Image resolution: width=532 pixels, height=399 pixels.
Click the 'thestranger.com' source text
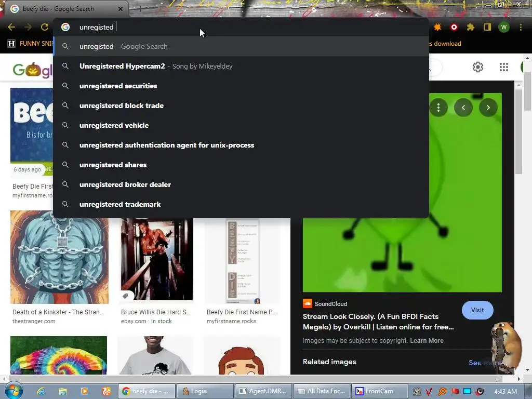click(x=34, y=321)
